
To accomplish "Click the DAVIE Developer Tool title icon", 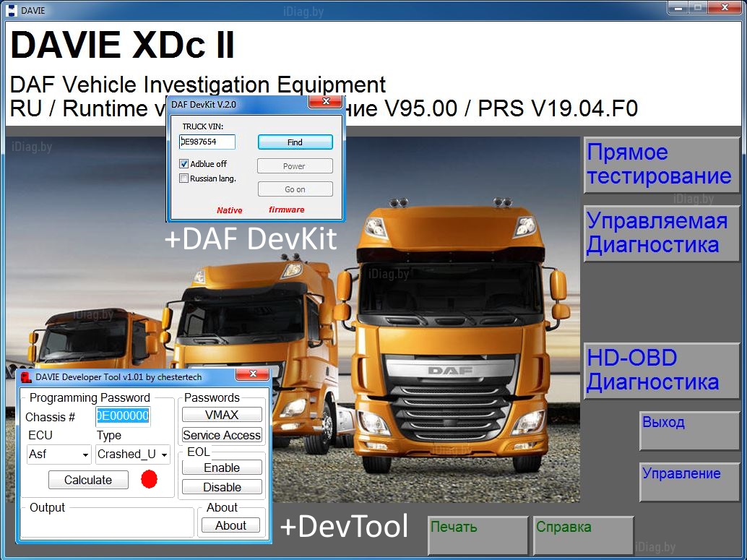I will pyautogui.click(x=26, y=377).
